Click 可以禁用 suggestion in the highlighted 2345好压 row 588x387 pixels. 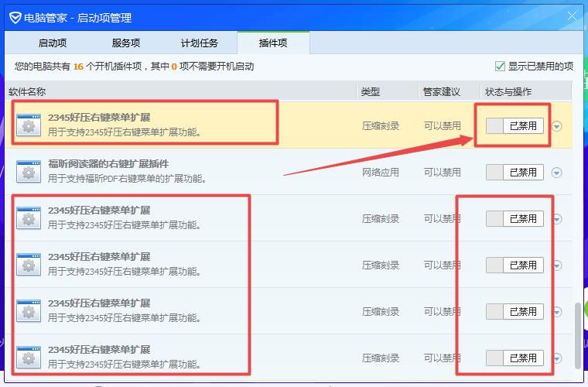(x=442, y=126)
